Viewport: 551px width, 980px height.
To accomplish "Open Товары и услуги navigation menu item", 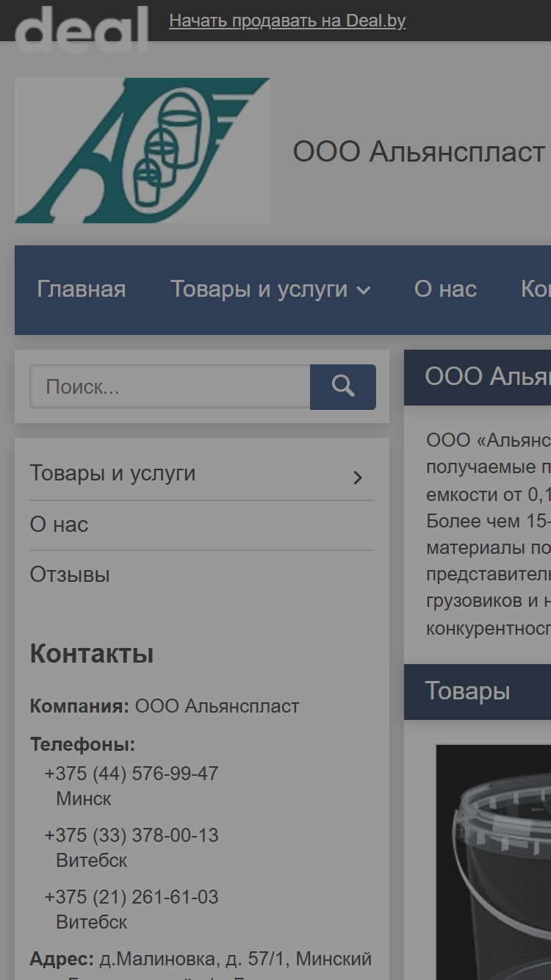I will [259, 289].
